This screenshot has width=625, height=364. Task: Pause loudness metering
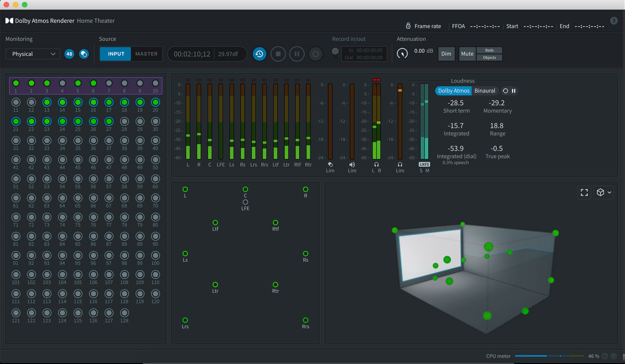tap(514, 91)
